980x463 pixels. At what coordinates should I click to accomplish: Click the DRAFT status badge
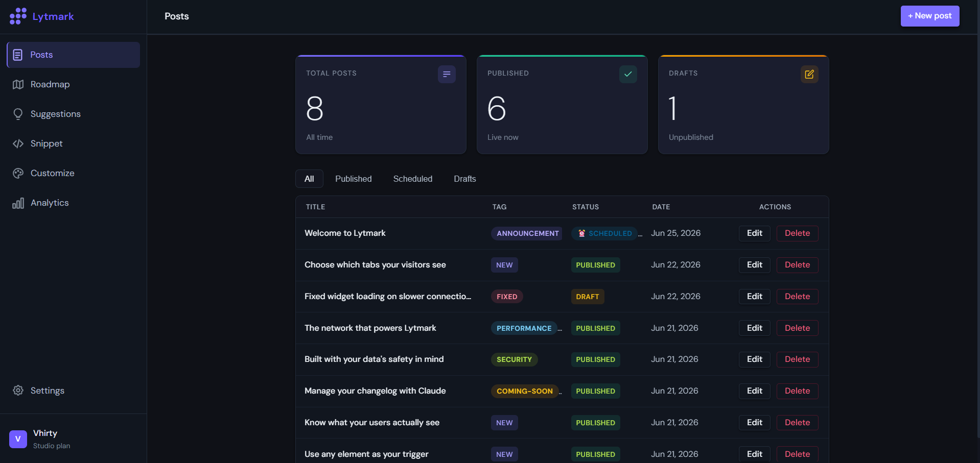tap(588, 297)
